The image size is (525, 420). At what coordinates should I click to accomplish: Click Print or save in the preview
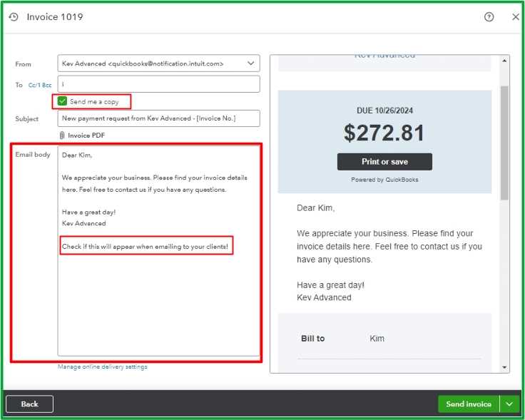tap(384, 162)
